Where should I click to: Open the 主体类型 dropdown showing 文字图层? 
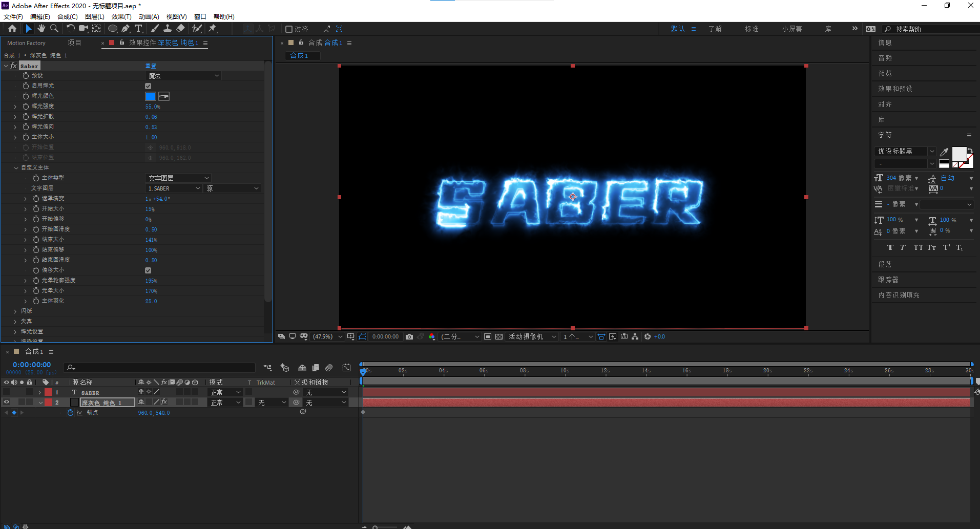[178, 178]
